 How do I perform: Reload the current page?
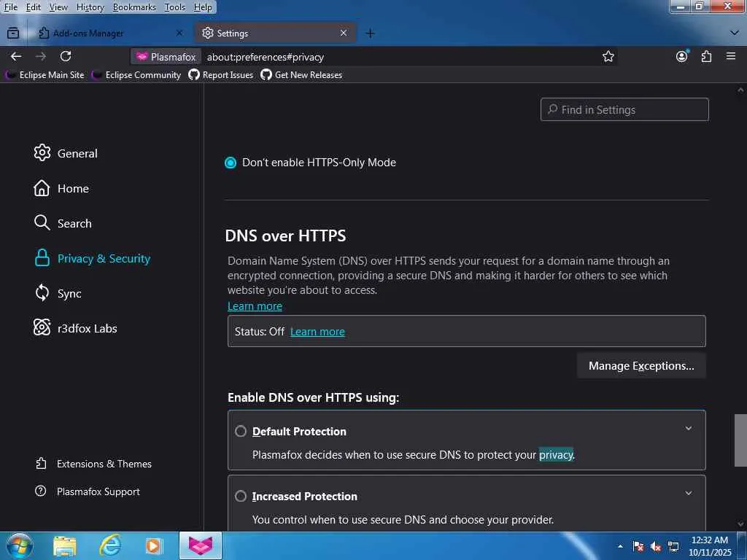66,57
